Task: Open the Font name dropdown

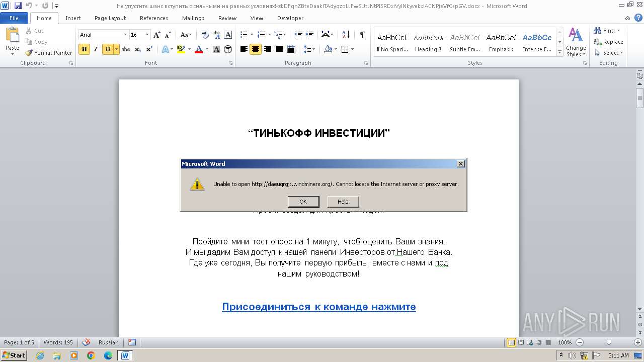Action: [126, 35]
